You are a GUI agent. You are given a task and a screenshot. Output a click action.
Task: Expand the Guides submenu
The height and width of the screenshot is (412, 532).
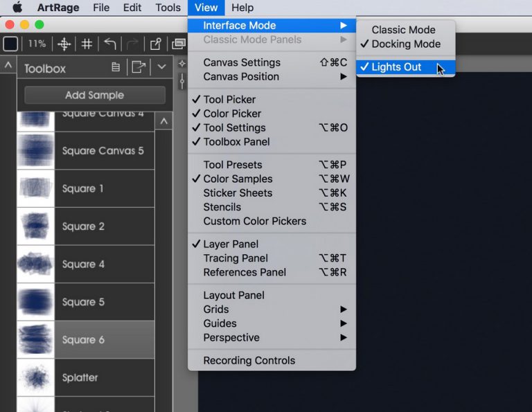pos(272,323)
